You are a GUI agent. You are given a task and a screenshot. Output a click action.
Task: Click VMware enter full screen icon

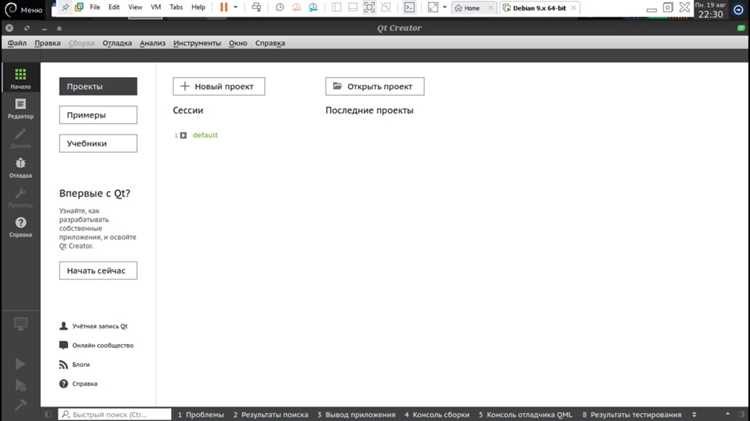(369, 7)
